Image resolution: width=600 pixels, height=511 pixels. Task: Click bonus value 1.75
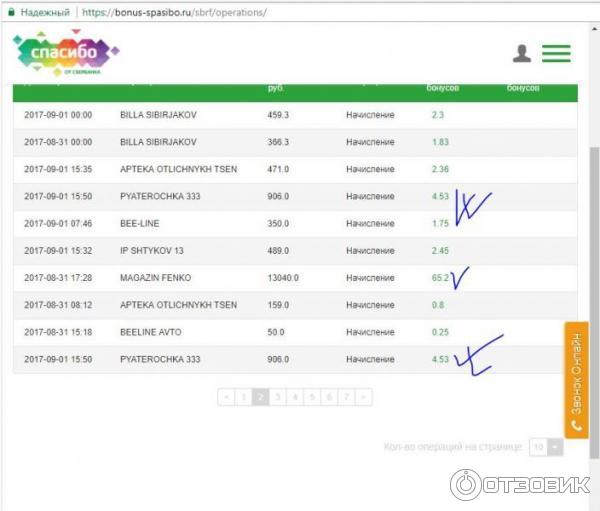[x=440, y=224]
